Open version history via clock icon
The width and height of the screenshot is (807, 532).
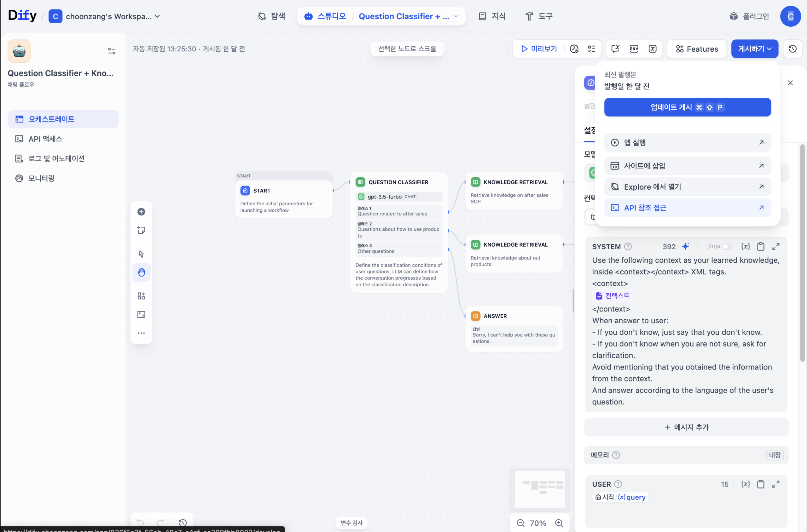tap(792, 49)
